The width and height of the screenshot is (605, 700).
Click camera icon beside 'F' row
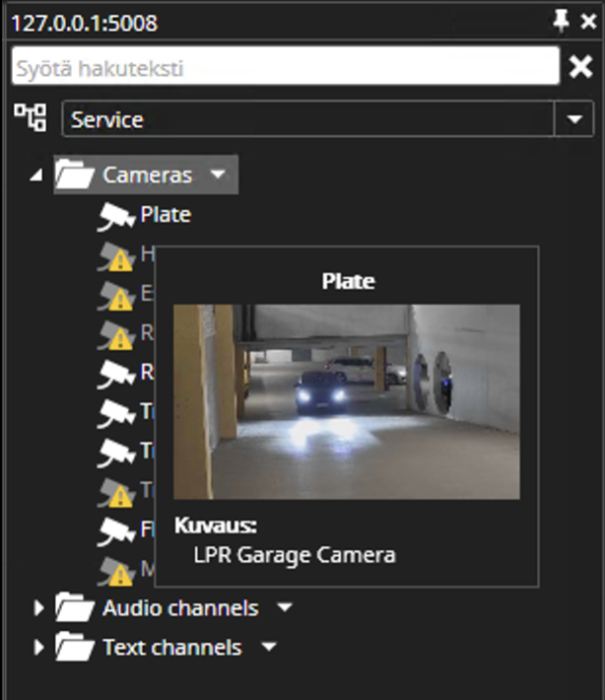pyautogui.click(x=116, y=531)
